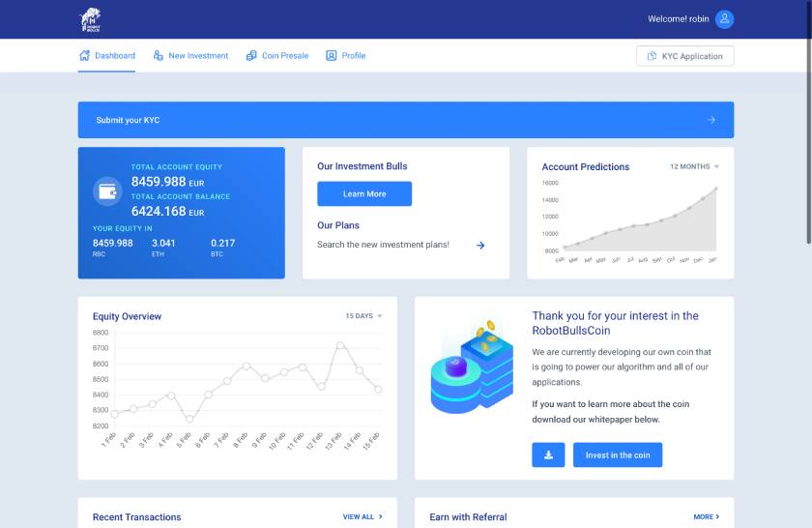View all recent transactions link
This screenshot has width=812, height=528.
coord(362,517)
